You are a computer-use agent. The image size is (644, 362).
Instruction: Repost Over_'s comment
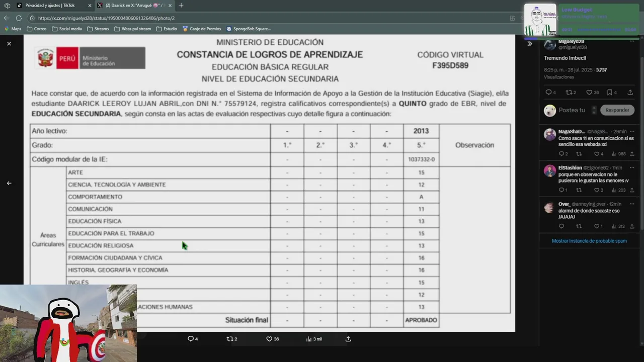(x=579, y=226)
